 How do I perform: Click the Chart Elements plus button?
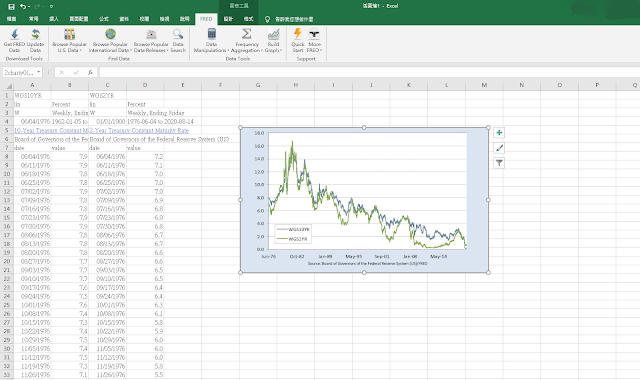pos(499,133)
